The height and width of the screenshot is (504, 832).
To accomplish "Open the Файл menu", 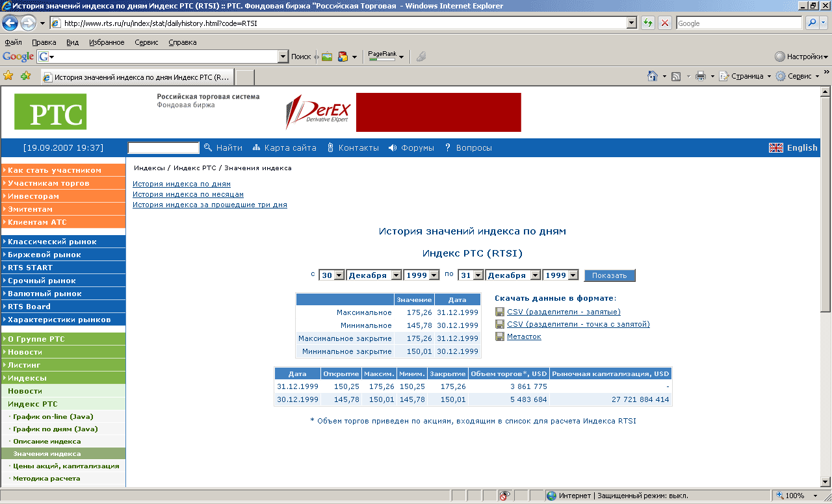I will click(x=13, y=42).
